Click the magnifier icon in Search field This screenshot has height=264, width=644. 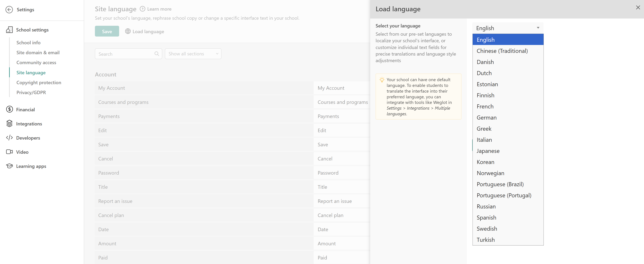click(157, 54)
